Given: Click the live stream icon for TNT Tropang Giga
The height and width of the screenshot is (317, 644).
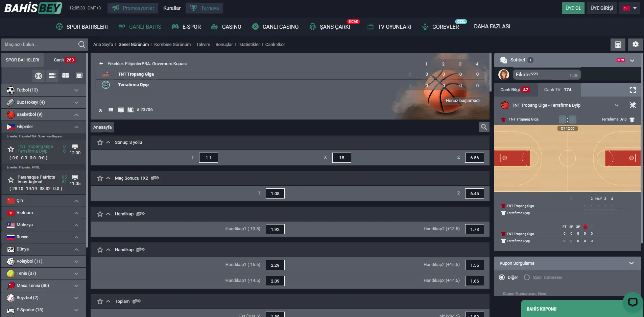Looking at the screenshot, I should click(x=75, y=147).
